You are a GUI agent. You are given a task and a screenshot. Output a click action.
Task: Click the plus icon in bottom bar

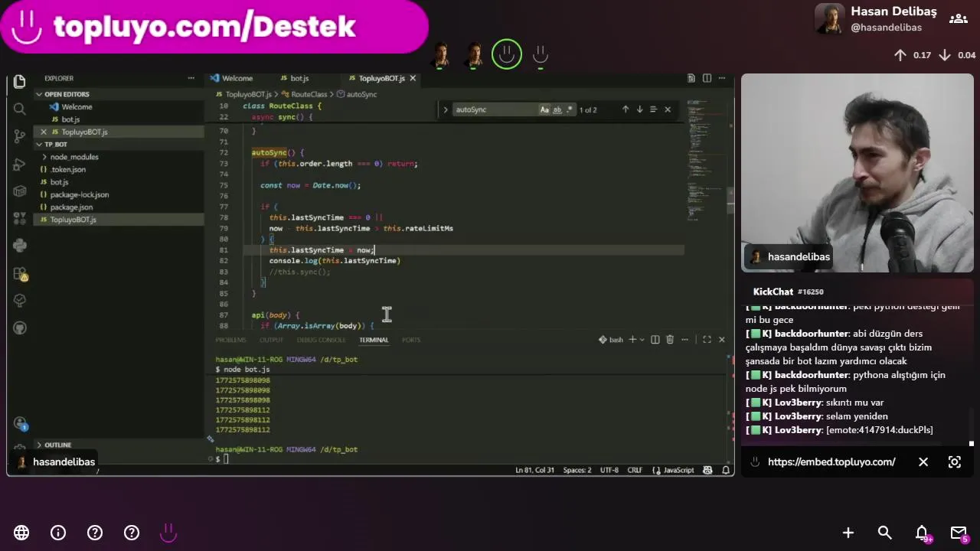click(848, 533)
